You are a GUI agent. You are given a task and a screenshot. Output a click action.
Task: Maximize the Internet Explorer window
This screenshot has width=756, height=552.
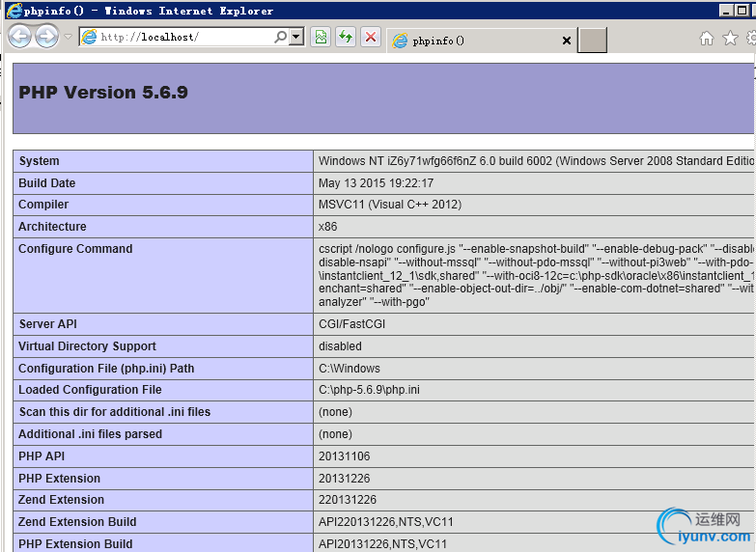[x=742, y=10]
